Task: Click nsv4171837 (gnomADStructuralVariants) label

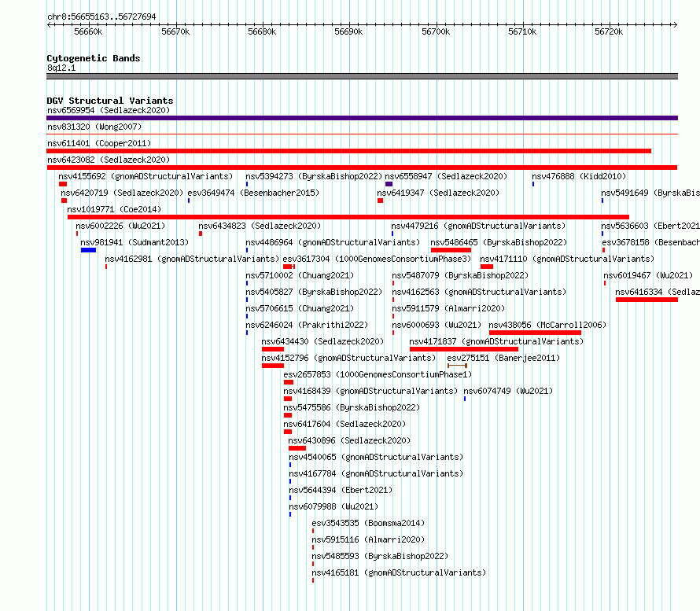Action: (x=496, y=341)
